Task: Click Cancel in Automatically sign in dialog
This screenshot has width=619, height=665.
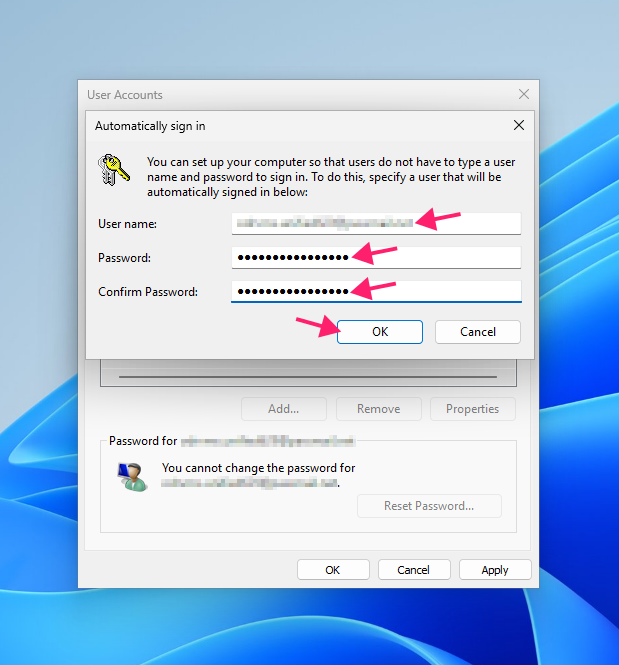Action: point(477,332)
